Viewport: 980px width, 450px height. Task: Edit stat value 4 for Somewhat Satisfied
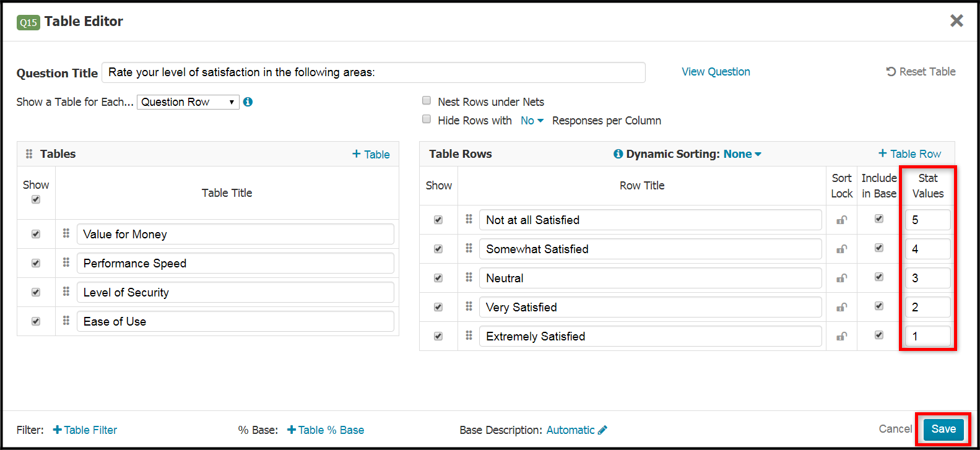pos(927,249)
